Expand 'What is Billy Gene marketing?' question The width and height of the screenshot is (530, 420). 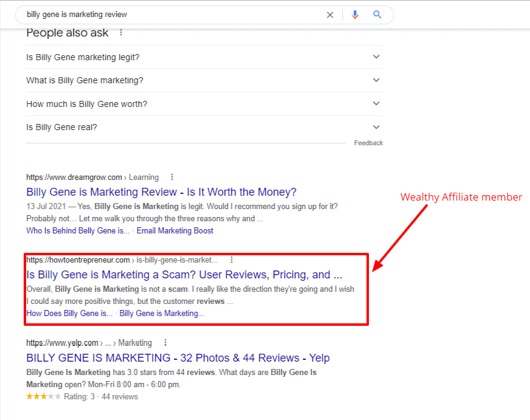pyautogui.click(x=204, y=80)
